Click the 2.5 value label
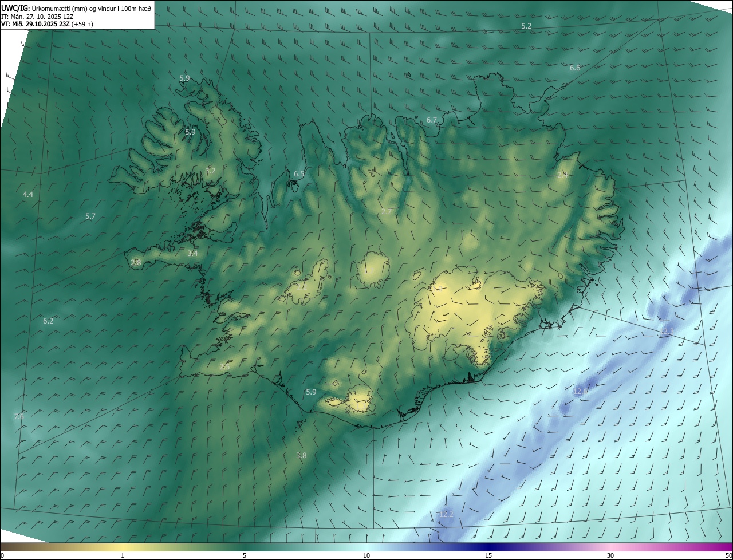The width and height of the screenshot is (733, 560). (224, 367)
